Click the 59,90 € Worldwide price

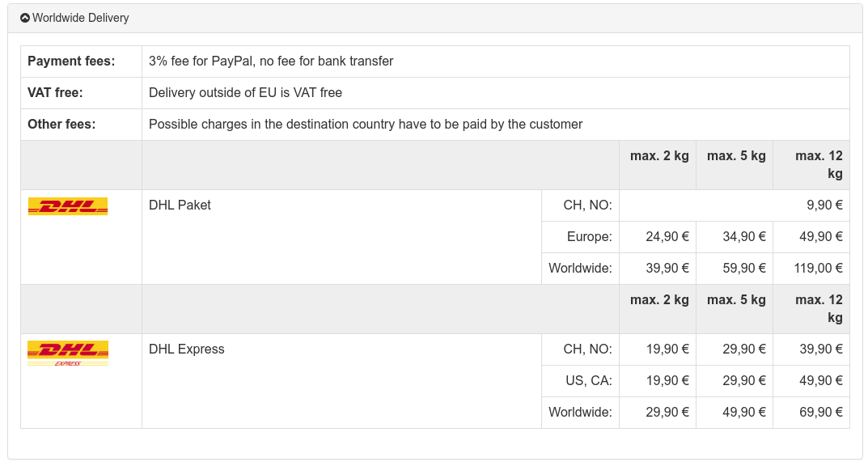pyautogui.click(x=744, y=269)
